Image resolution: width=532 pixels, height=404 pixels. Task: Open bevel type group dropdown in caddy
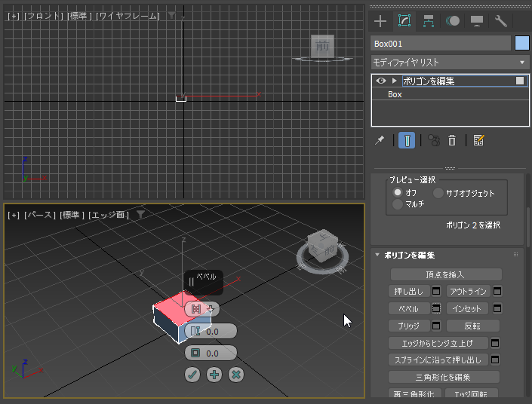pyautogui.click(x=211, y=309)
